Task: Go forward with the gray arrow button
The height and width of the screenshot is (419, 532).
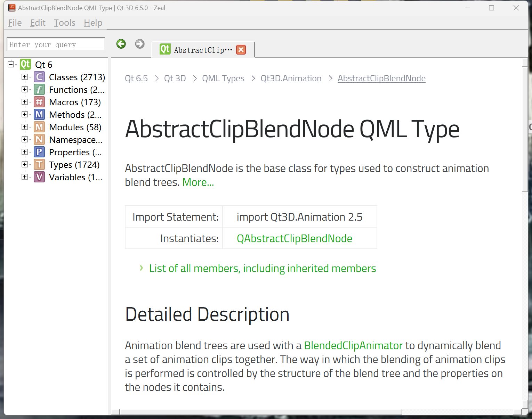Action: 140,44
